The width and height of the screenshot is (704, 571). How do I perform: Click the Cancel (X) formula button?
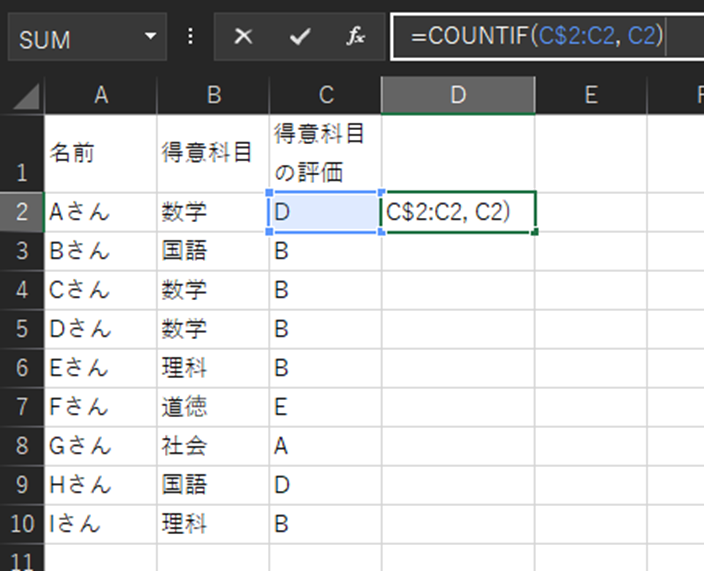243,38
